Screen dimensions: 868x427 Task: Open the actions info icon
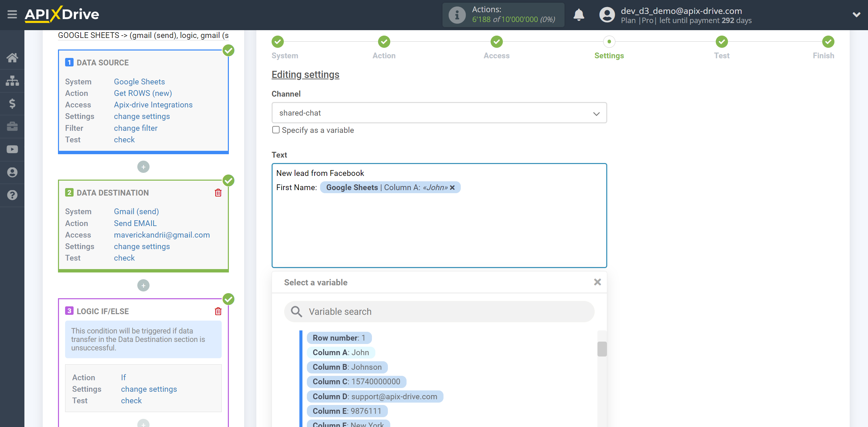(457, 15)
